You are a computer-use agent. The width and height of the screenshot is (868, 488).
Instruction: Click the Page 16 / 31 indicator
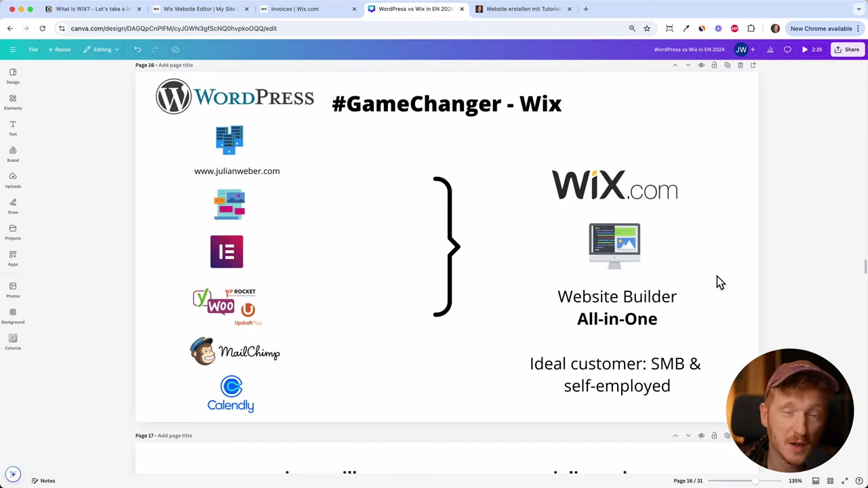pyautogui.click(x=688, y=481)
